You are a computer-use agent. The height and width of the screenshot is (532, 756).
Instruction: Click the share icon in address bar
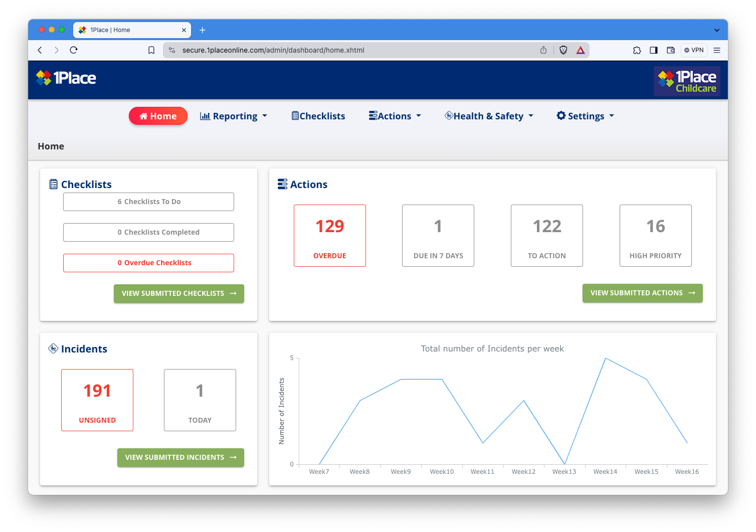coord(543,50)
